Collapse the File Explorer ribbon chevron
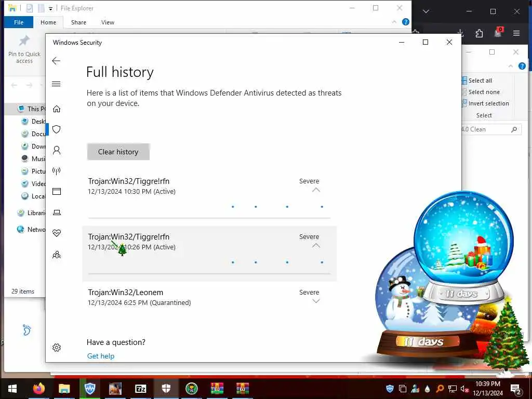The image size is (532, 399). click(394, 22)
